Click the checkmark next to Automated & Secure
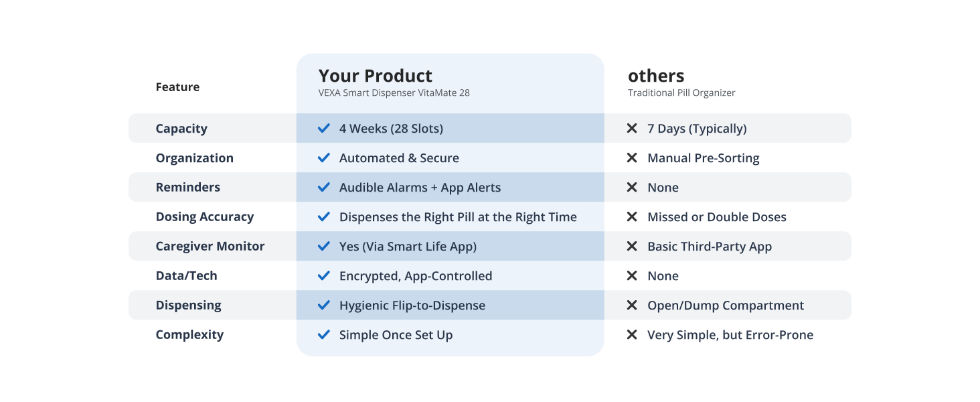Screen dimensions: 980x402 tap(324, 158)
